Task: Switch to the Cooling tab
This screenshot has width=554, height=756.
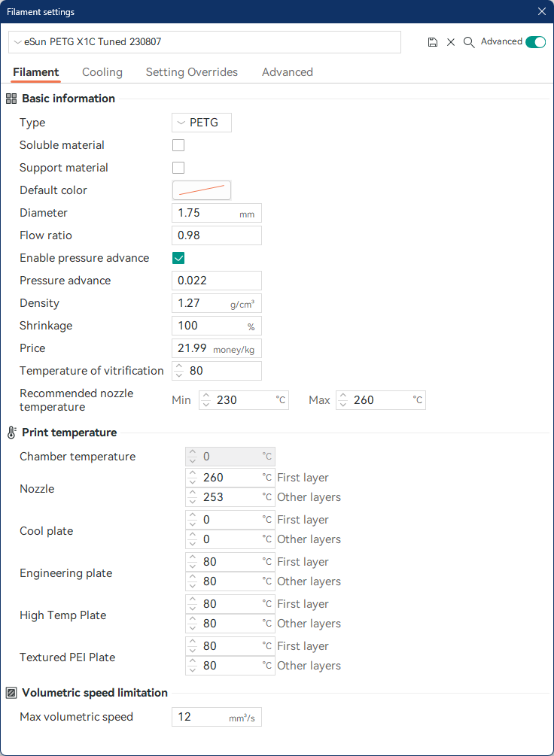Action: click(x=102, y=72)
